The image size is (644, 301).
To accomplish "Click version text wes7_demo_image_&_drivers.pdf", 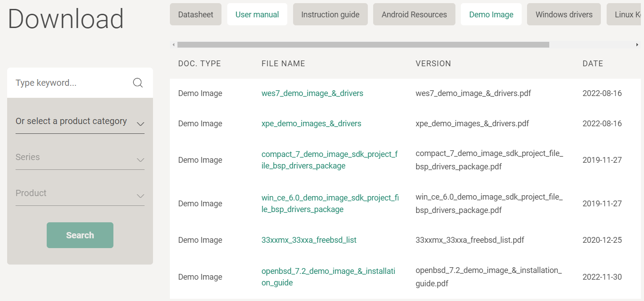I will [x=473, y=93].
